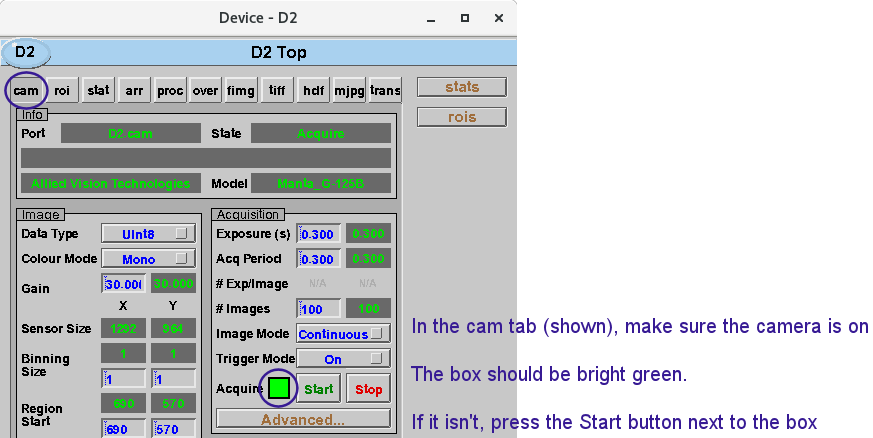Click the Sensor Size 964 value
The image size is (873, 438).
[174, 328]
